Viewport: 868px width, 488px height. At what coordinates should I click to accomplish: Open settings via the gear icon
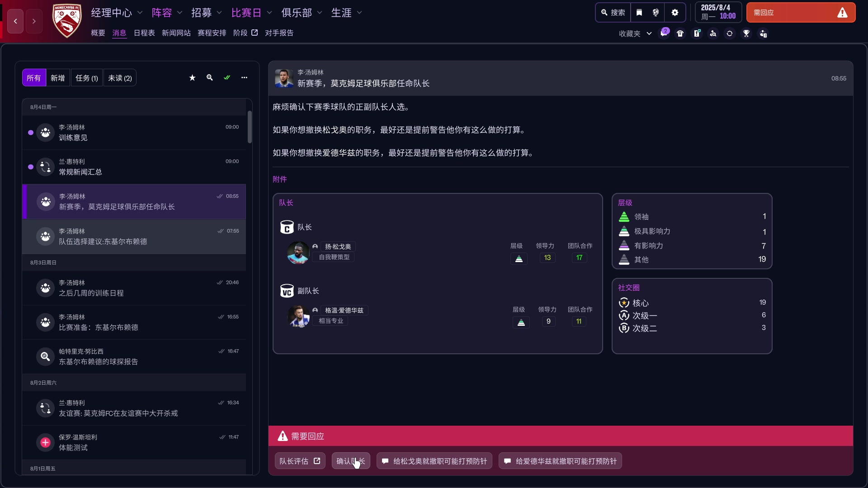675,12
